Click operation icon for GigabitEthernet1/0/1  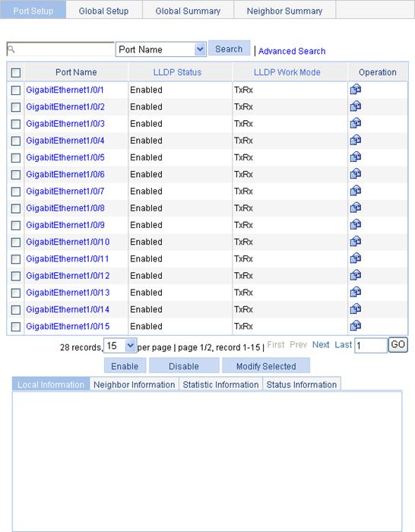coord(355,89)
